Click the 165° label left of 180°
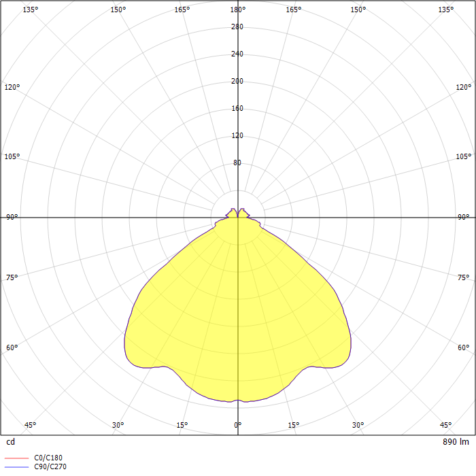 (182, 10)
